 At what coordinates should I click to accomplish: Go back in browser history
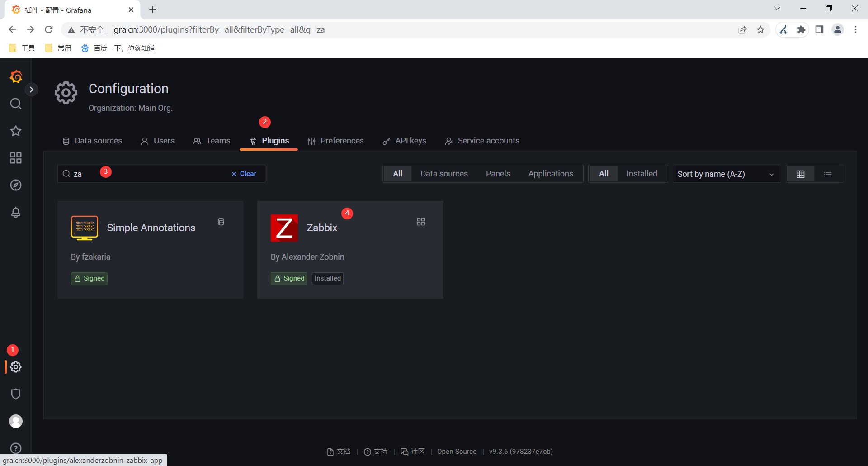click(12, 29)
